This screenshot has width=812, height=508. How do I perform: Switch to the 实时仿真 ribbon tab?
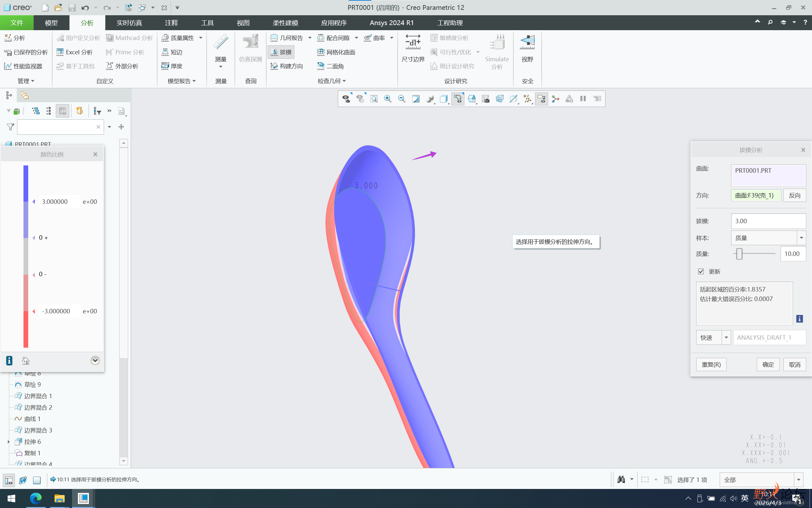(129, 23)
